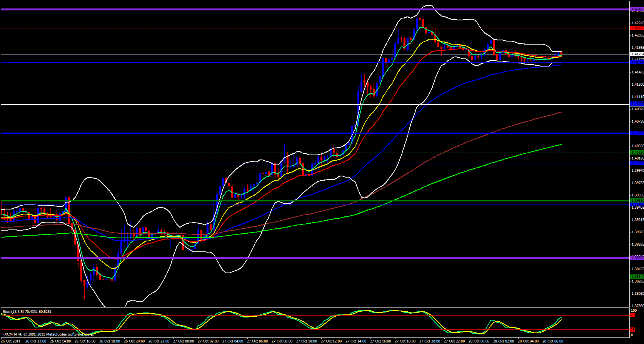Click the 26 Oct 2011 date label

11,341
